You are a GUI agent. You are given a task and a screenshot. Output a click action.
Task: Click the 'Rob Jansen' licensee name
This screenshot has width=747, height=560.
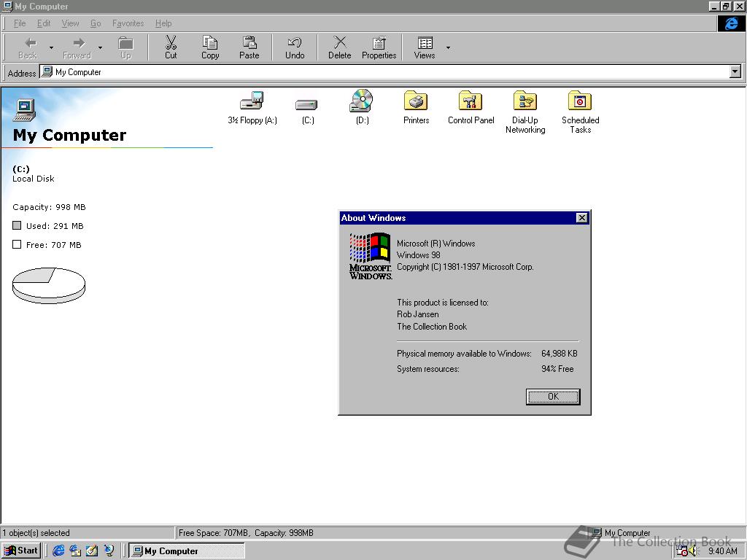coord(418,314)
